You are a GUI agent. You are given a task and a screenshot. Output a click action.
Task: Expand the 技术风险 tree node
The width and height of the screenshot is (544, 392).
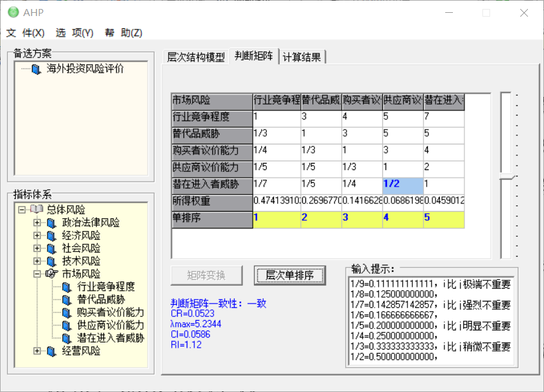[x=37, y=261]
